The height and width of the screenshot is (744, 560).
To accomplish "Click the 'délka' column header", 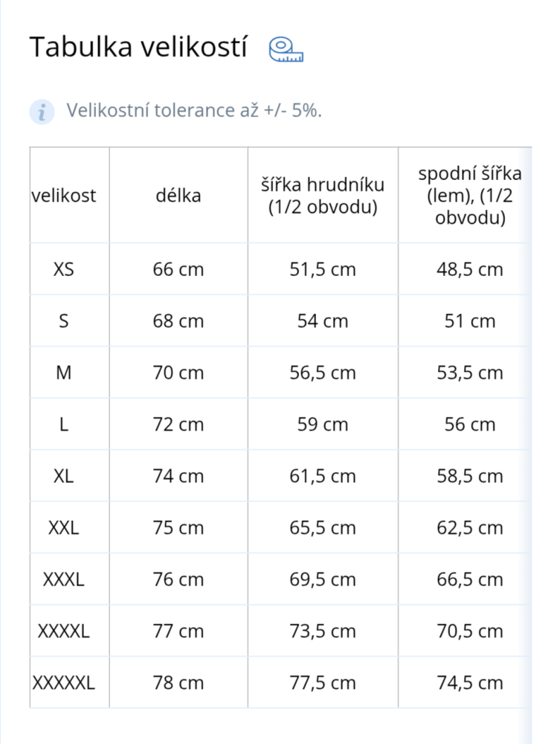I will pyautogui.click(x=178, y=196).
